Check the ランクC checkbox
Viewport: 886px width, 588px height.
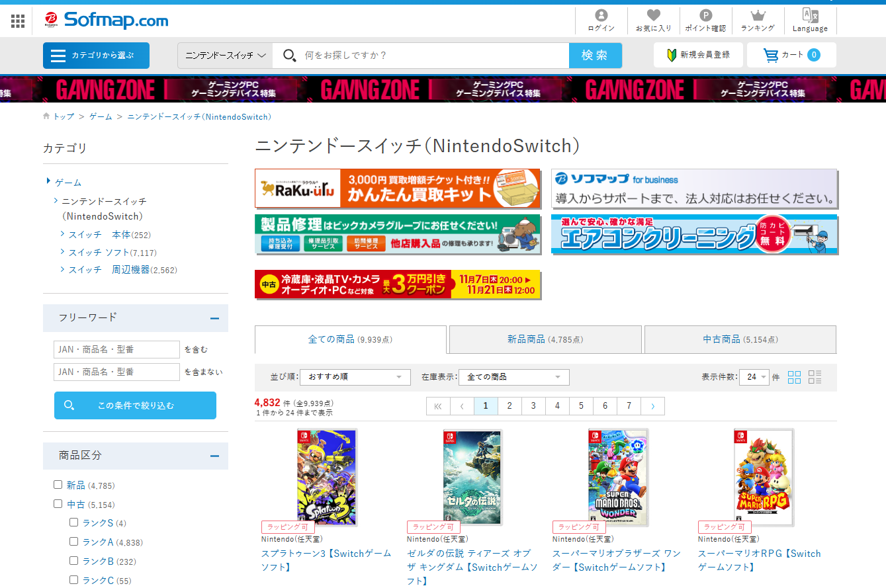pos(74,580)
